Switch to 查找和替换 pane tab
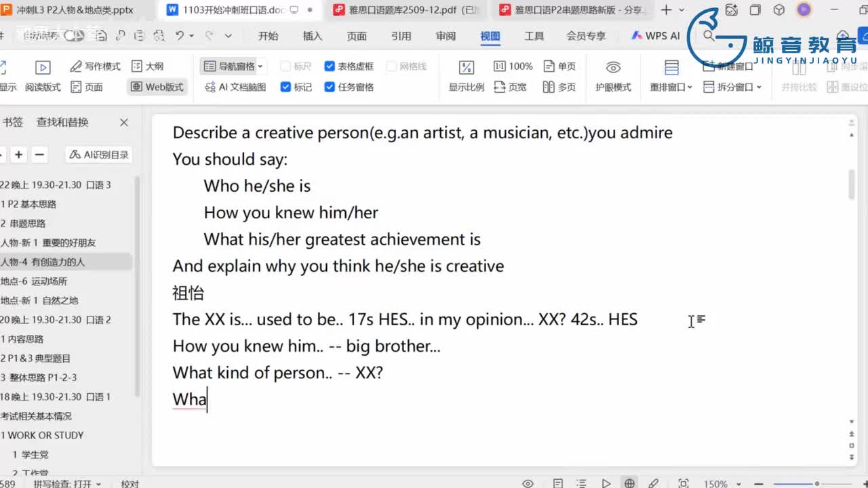 click(62, 122)
